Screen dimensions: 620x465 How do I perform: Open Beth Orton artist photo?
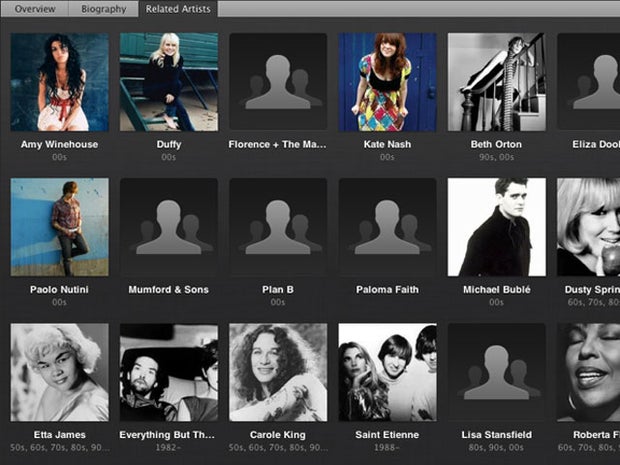tap(497, 82)
